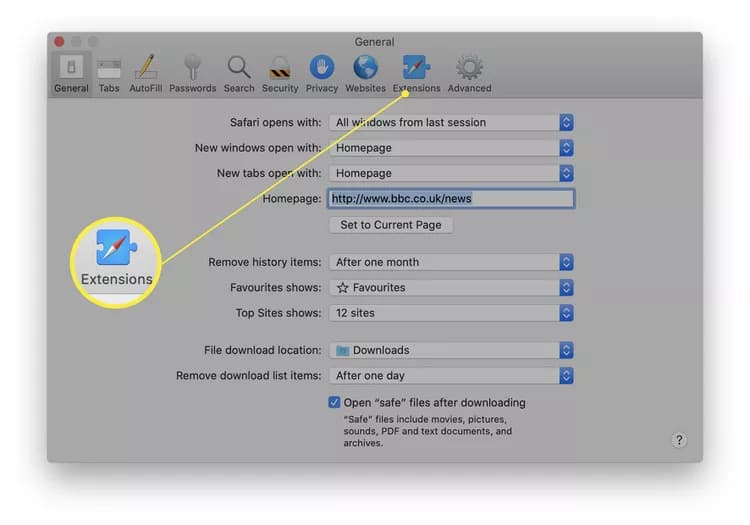Open the Favourites shows dropdown
The width and height of the screenshot is (750, 525).
coord(451,287)
